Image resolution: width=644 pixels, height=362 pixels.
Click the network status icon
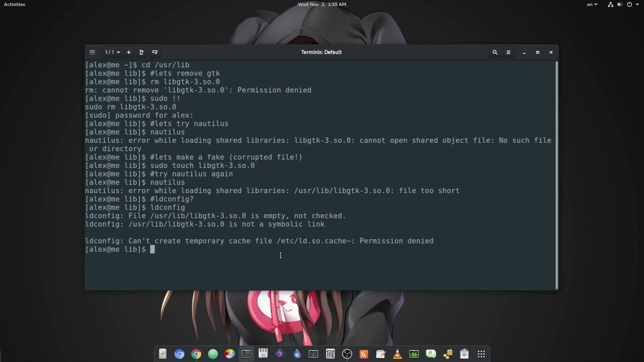tap(611, 5)
